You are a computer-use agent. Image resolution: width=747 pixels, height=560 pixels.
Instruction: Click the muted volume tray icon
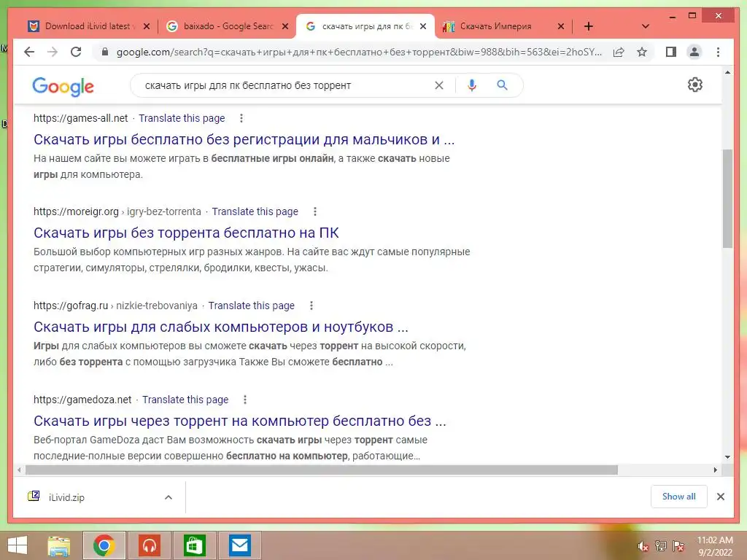pos(643,546)
